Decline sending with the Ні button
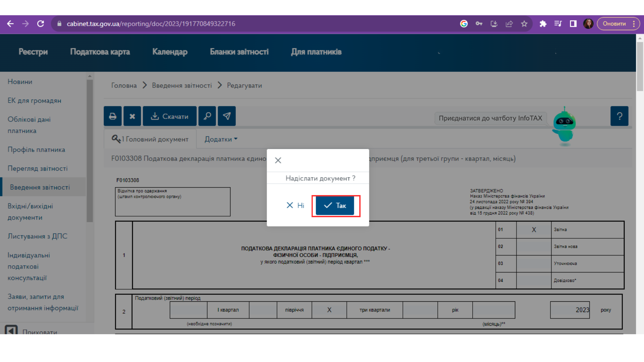 (x=295, y=205)
